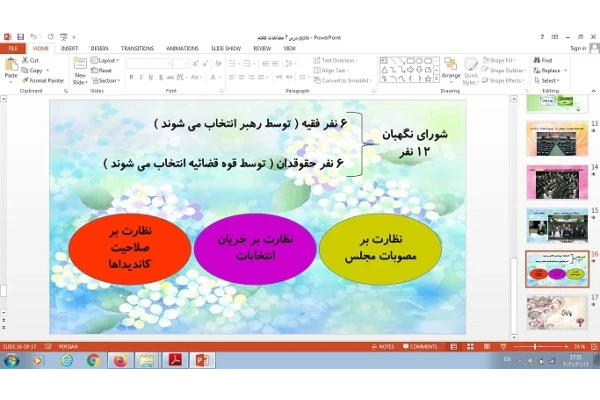Expand the Shape Outline dropdown
The width and height of the screenshot is (600, 400).
[504, 70]
